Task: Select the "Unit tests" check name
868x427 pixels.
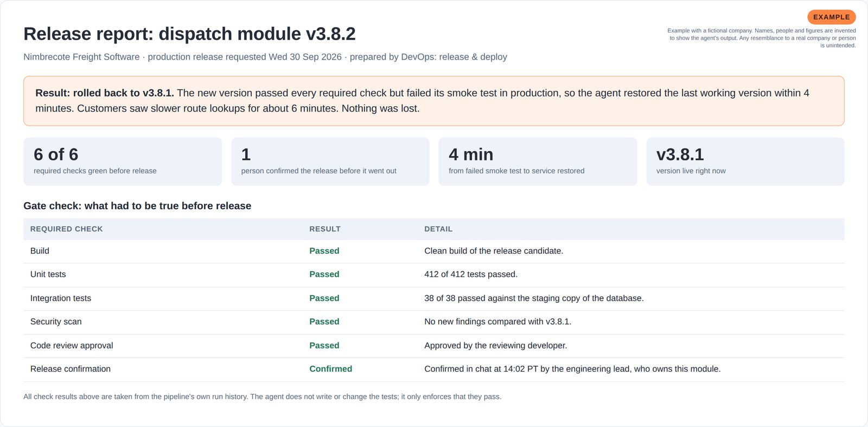Action: [x=48, y=274]
